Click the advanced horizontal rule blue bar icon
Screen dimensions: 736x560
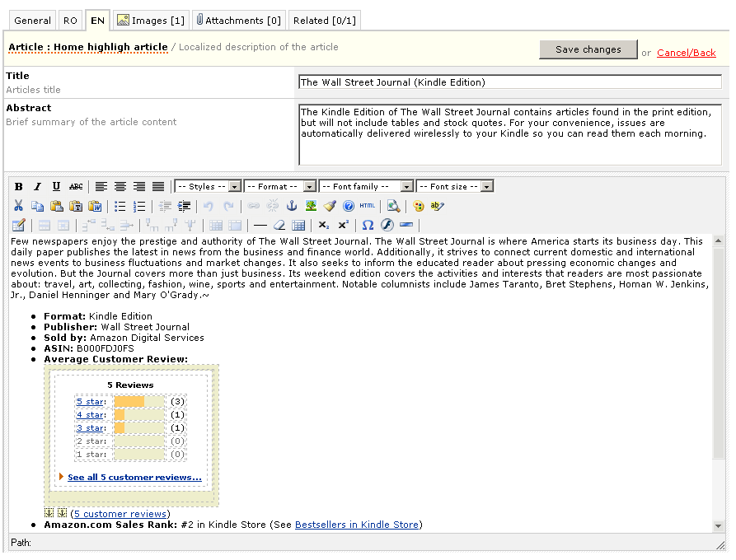(x=406, y=225)
